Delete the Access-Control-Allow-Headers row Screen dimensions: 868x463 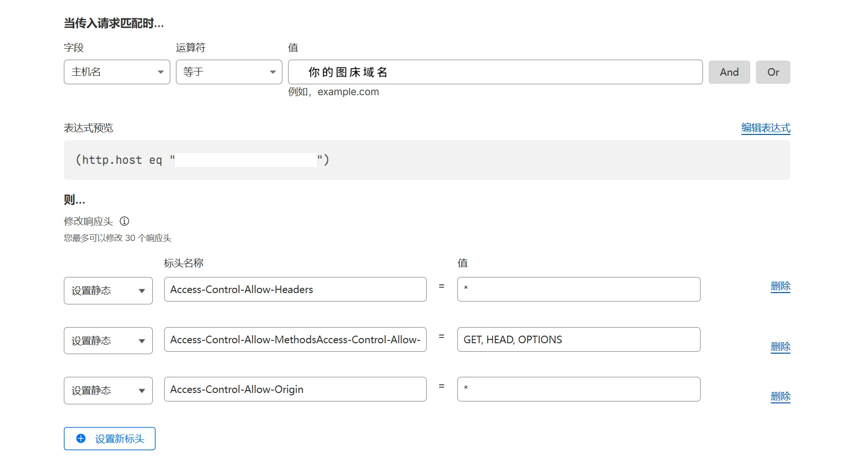coord(780,286)
